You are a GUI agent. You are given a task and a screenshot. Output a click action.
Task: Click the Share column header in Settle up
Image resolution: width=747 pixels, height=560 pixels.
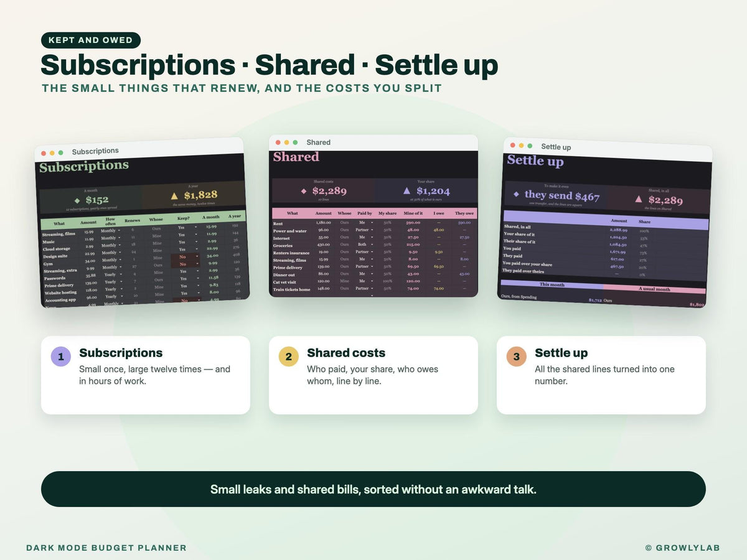click(644, 222)
